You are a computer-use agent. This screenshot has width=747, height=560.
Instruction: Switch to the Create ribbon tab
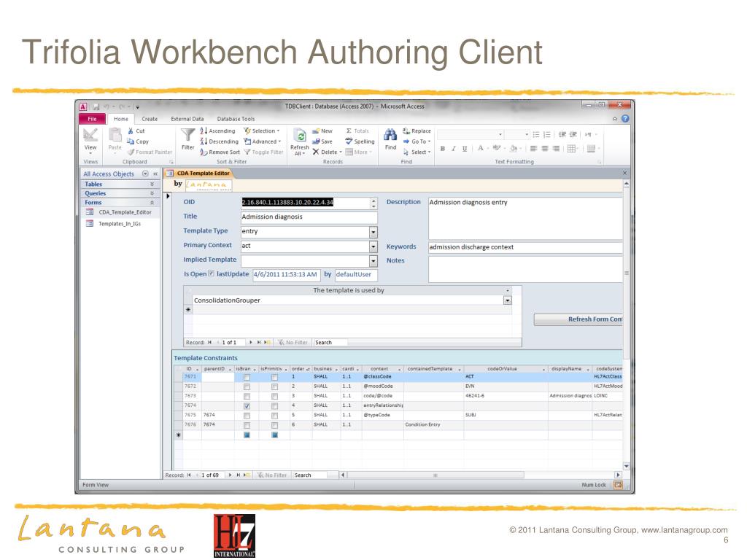tap(150, 119)
